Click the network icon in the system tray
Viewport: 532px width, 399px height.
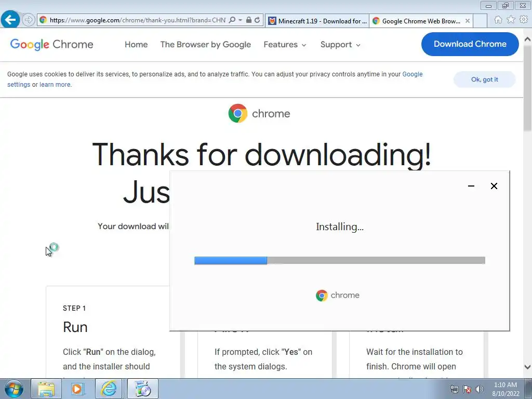[x=454, y=389]
